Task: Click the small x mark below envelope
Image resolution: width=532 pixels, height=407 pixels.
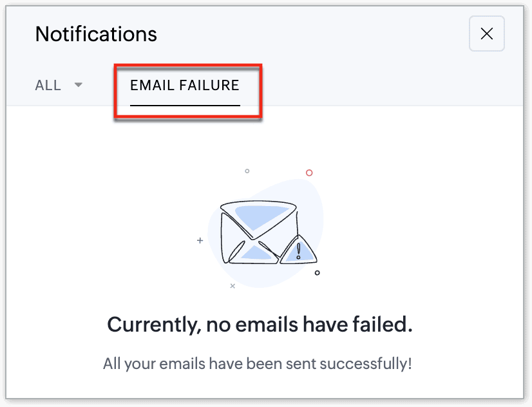Action: [x=233, y=286]
